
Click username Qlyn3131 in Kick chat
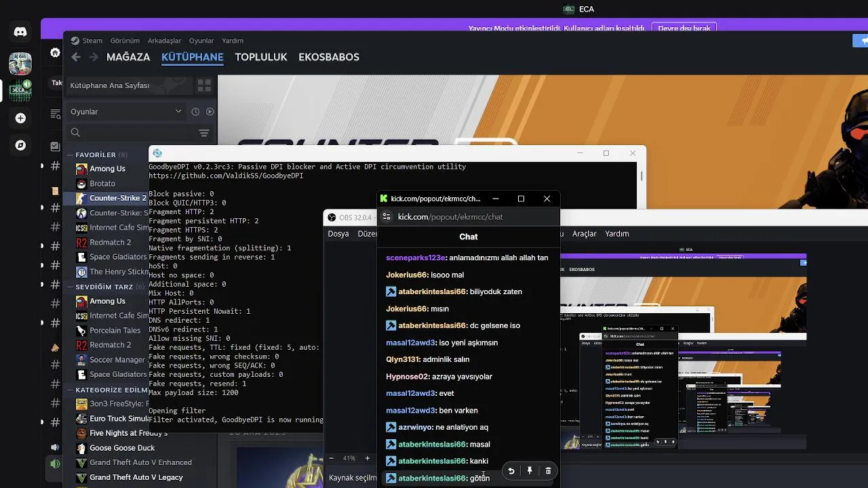403,359
